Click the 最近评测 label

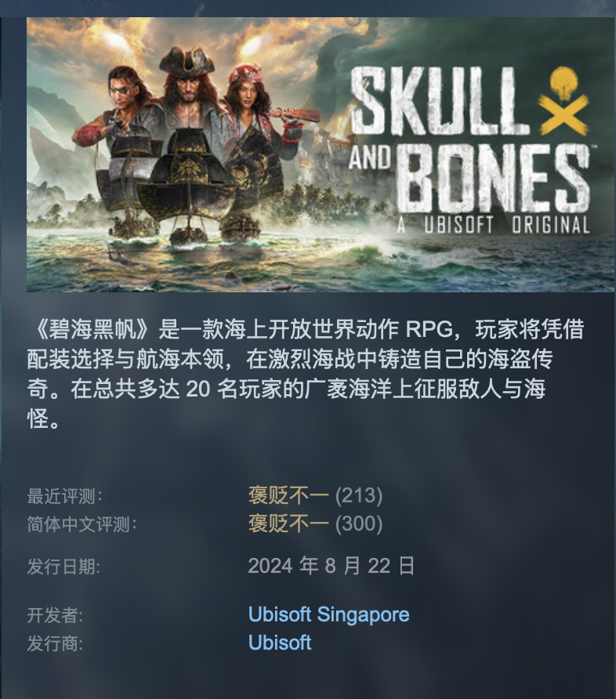coord(64,496)
